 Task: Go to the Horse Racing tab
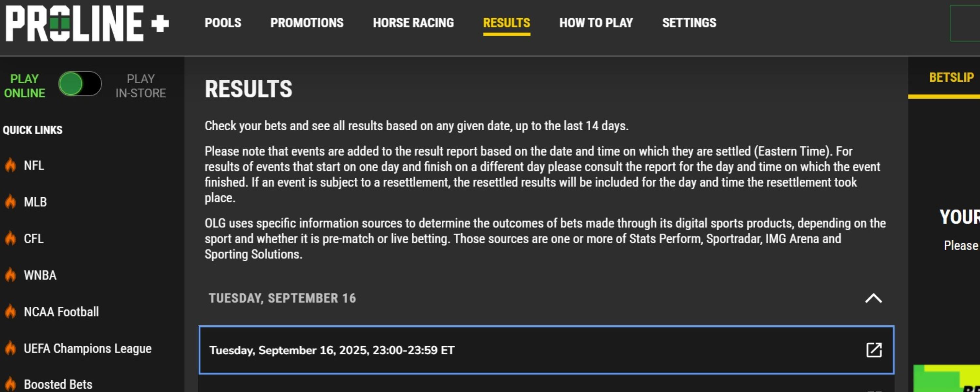(x=413, y=23)
